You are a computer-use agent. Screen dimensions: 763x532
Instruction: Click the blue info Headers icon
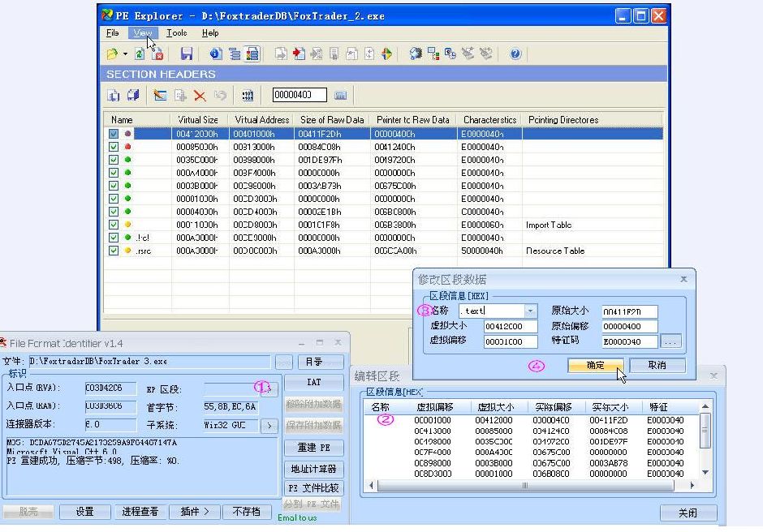[216, 54]
